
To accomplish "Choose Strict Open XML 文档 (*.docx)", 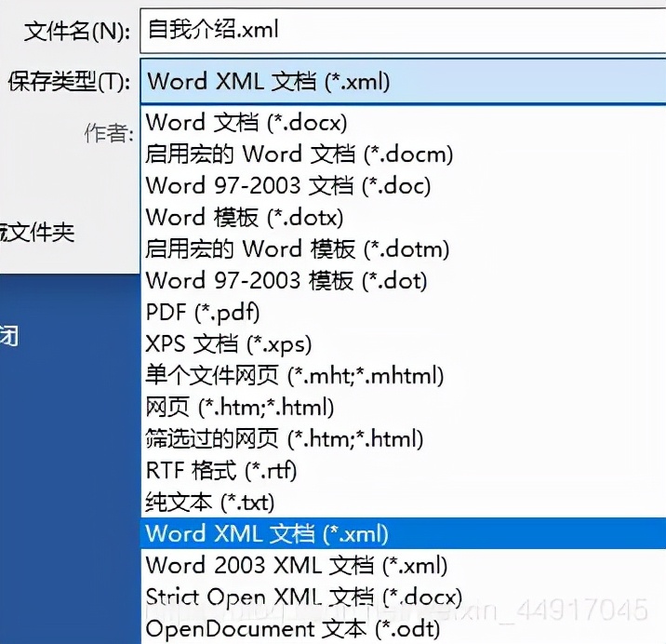I will (404, 597).
